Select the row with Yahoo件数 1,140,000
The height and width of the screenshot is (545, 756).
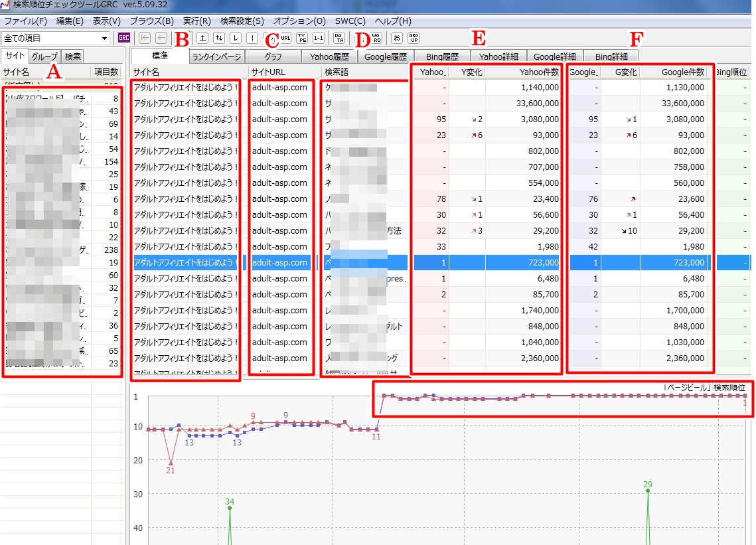coord(441,88)
